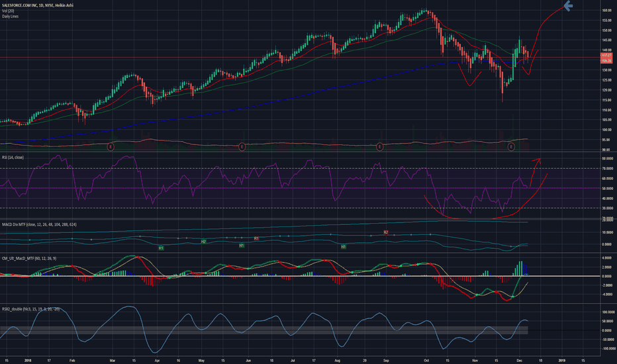617x364 pixels.
Task: Click the H1 divergence label near August
Action: pos(344,247)
